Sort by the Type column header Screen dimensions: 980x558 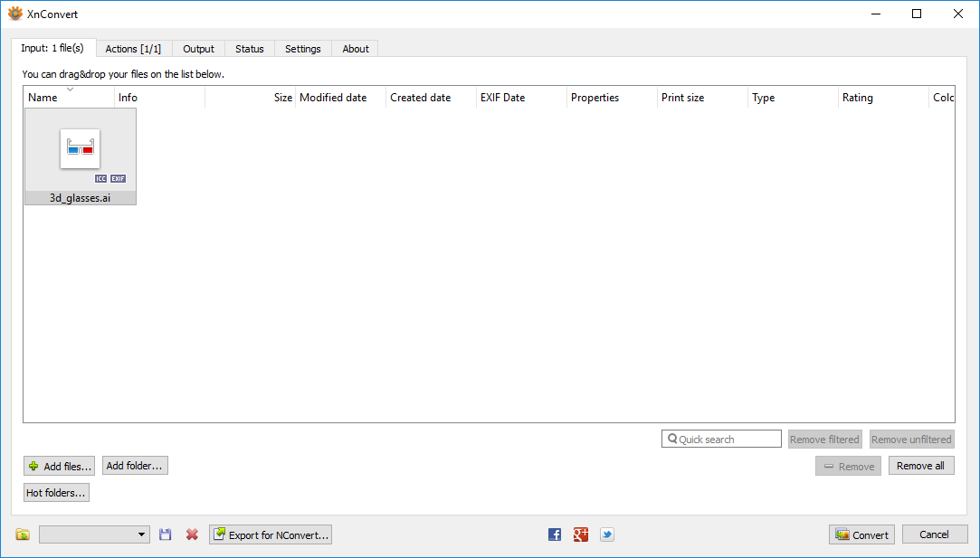tap(793, 98)
